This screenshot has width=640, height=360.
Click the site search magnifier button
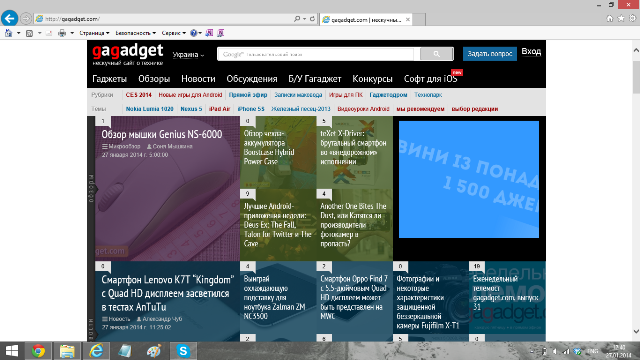(437, 54)
